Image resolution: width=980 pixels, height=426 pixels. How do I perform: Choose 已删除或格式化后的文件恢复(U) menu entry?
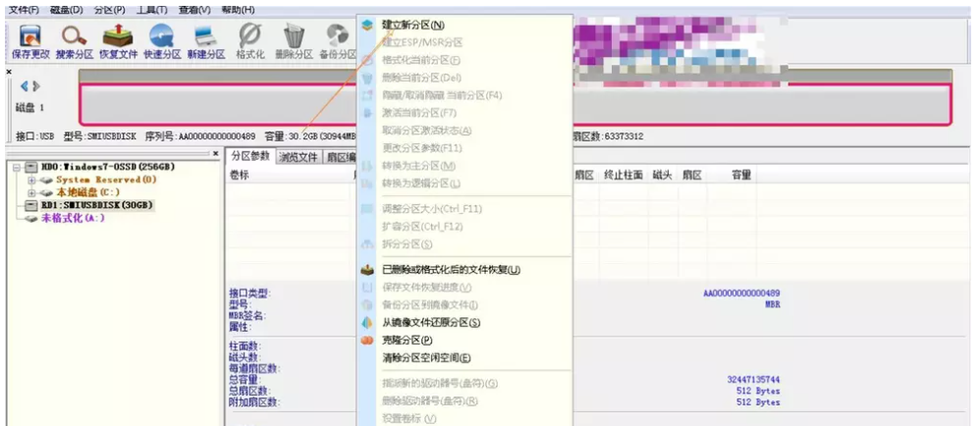[465, 270]
